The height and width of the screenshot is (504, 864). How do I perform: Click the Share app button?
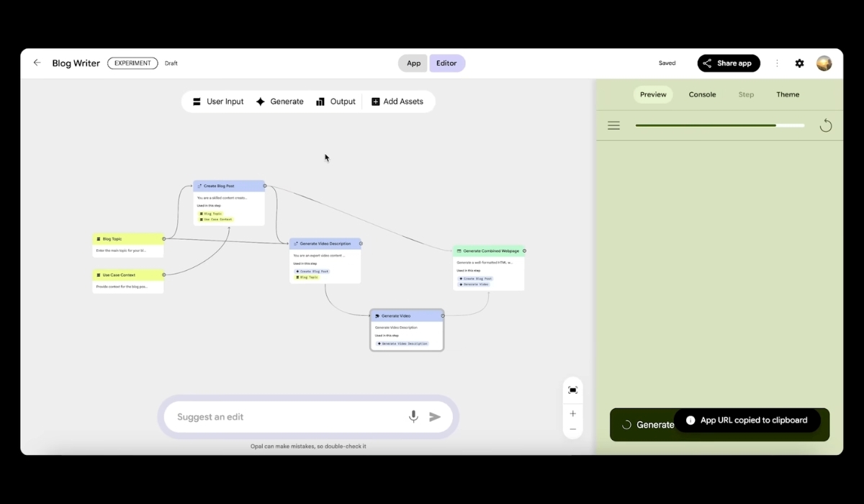click(729, 63)
